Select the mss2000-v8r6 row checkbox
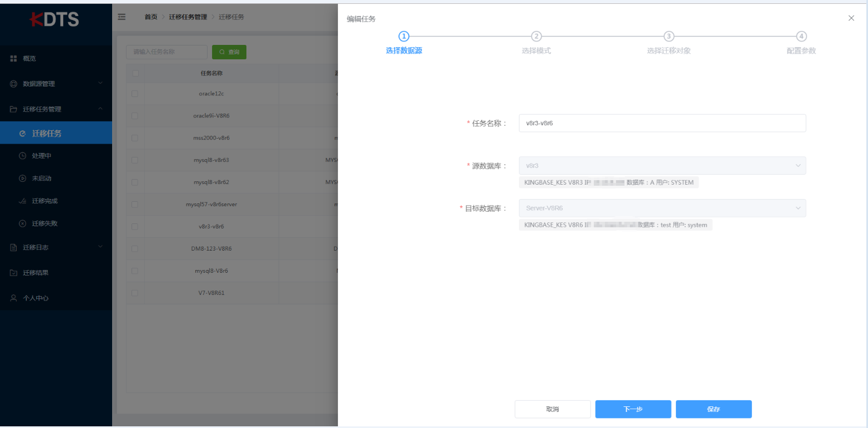This screenshot has height=428, width=868. point(135,138)
